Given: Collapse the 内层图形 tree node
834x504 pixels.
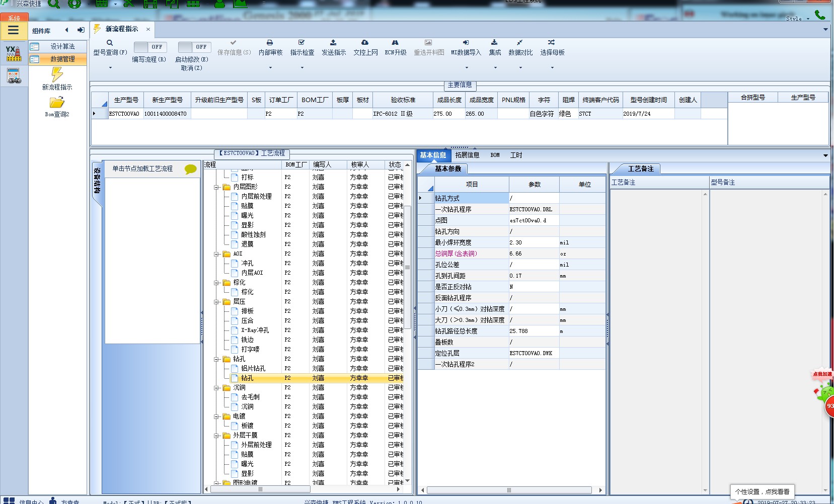Looking at the screenshot, I should (x=216, y=187).
